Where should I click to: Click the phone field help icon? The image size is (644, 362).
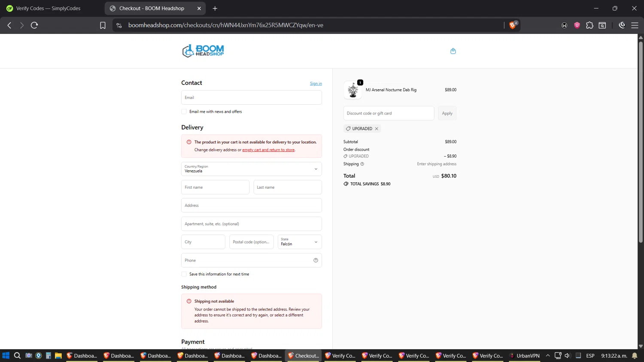(316, 260)
